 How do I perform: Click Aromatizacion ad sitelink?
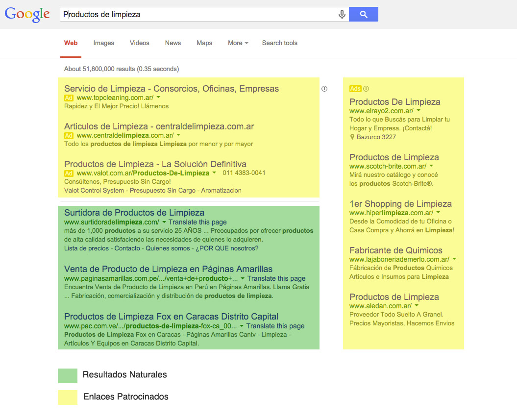221,190
